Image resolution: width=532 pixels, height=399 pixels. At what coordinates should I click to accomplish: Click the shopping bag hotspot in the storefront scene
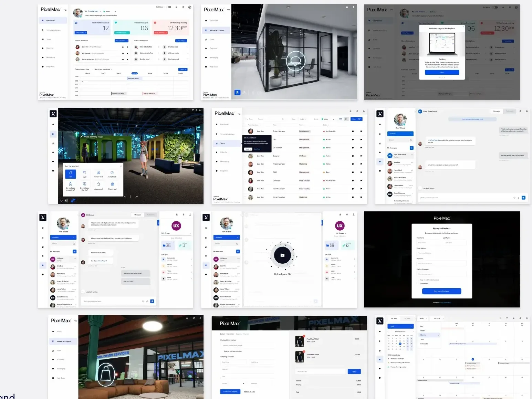click(106, 375)
